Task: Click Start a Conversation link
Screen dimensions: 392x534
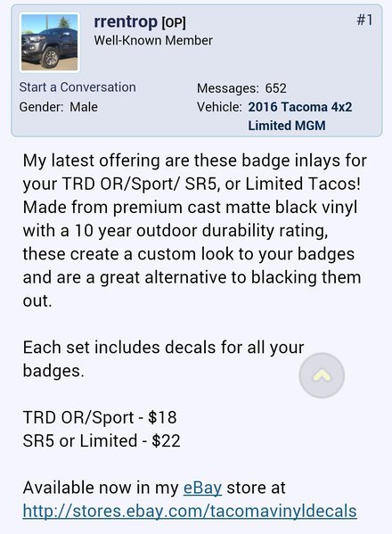Action: [x=78, y=87]
